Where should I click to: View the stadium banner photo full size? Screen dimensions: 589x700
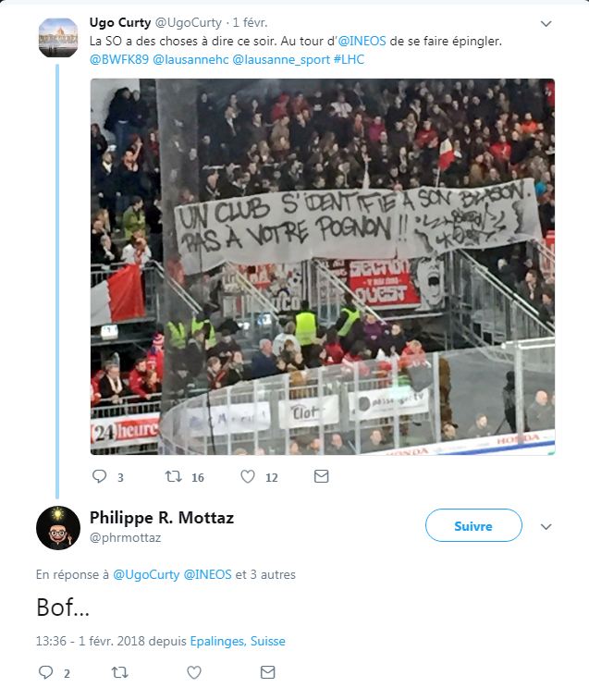click(323, 266)
